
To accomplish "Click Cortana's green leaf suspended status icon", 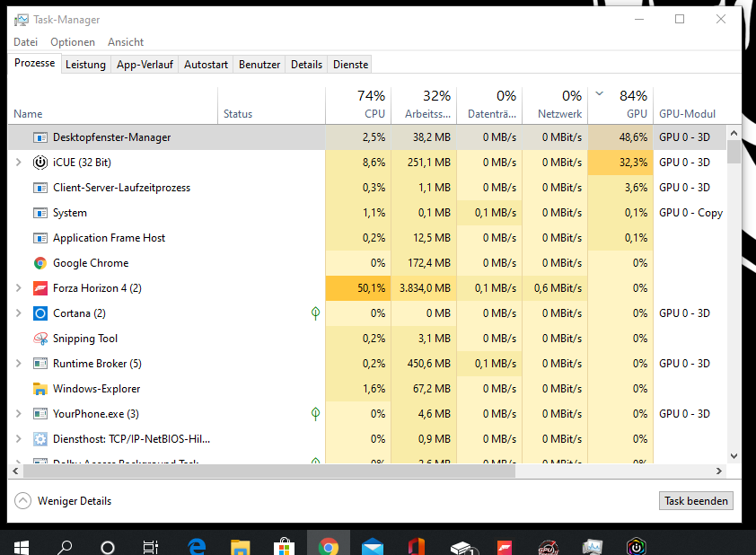I will tap(315, 313).
